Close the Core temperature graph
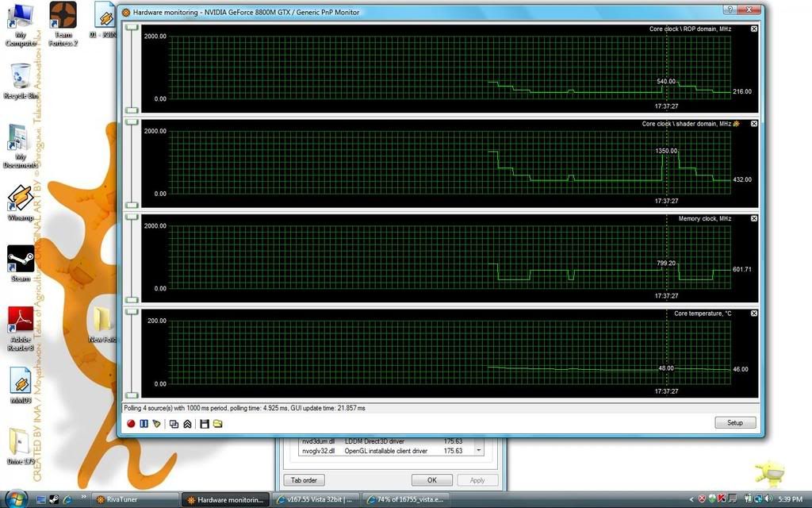Image resolution: width=812 pixels, height=508 pixels. point(754,314)
